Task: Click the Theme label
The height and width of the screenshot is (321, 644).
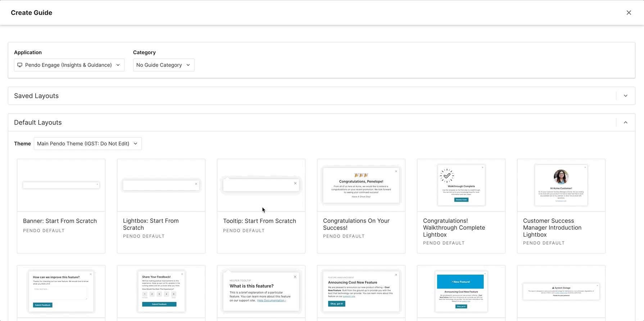Action: (x=22, y=144)
